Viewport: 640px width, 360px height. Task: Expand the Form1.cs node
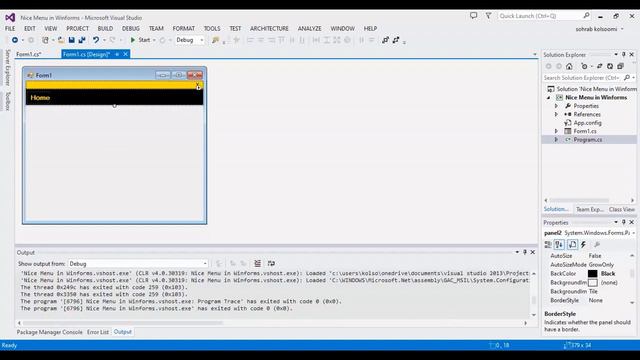click(x=556, y=131)
